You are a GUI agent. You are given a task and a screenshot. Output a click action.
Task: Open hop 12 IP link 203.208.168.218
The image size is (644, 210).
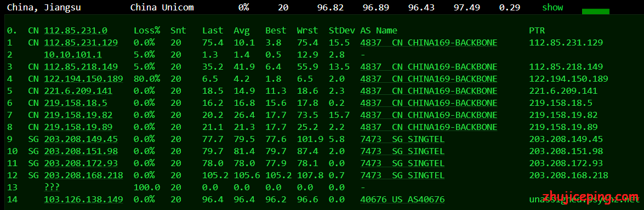[84, 175]
